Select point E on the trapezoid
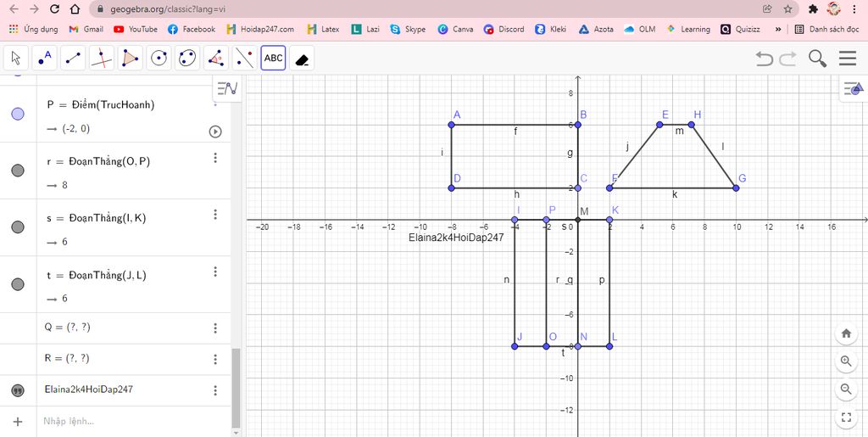Screen dimensions: 868x437 click(659, 125)
